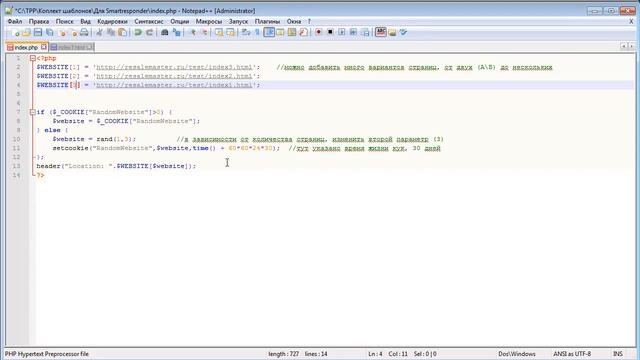Collapse the if block fold marker on line 7
The image size is (640, 360).
coord(33,112)
